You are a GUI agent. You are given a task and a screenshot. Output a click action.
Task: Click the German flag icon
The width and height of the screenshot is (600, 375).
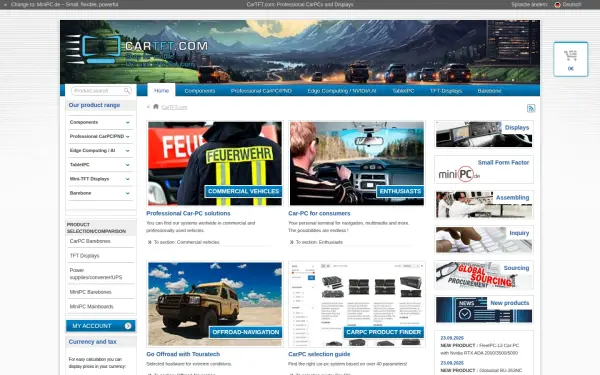coord(557,5)
